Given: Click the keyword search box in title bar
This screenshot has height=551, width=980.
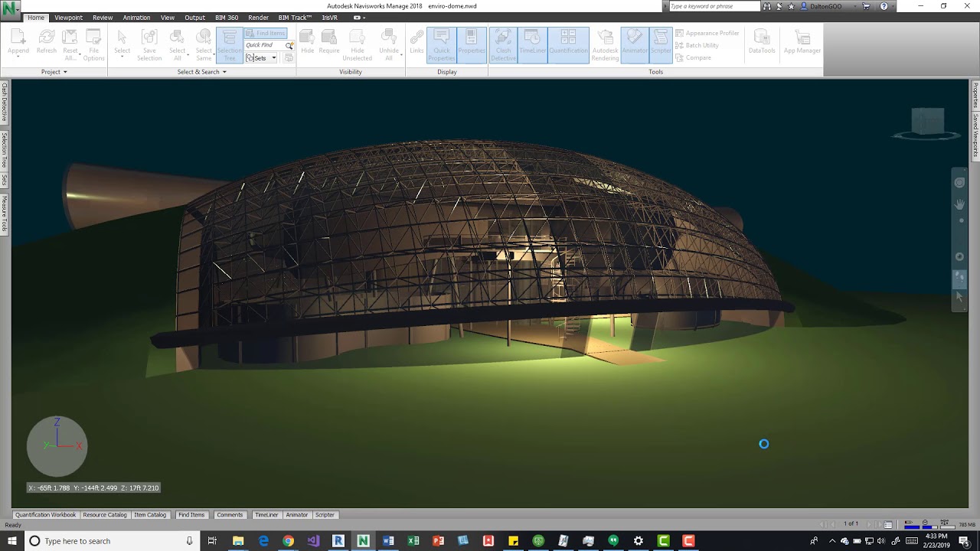Looking at the screenshot, I should tap(714, 6).
